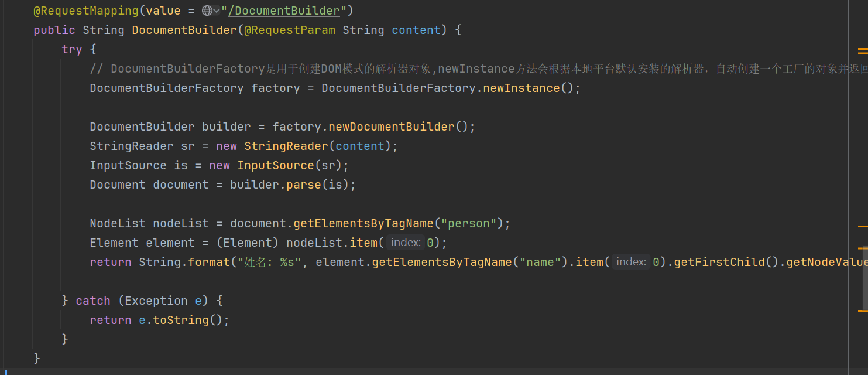Click the "factory" variable declaration name
This screenshot has height=375, width=868.
(276, 88)
